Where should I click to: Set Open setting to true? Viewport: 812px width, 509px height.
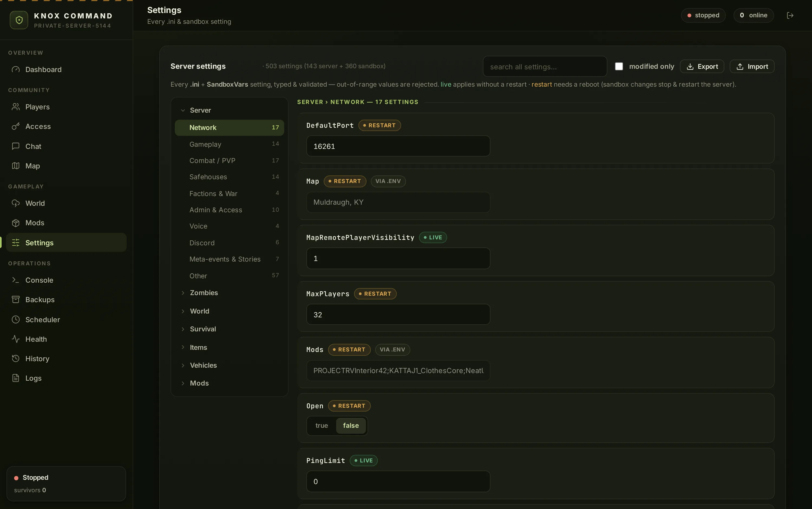click(x=322, y=426)
